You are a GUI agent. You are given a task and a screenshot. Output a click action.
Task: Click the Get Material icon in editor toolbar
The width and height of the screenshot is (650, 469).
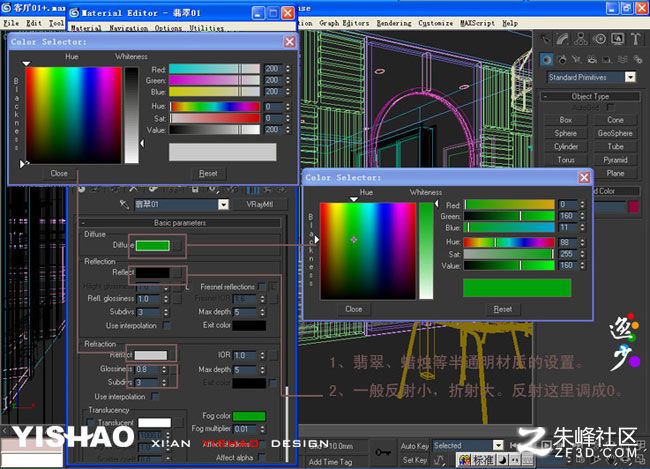[81, 189]
